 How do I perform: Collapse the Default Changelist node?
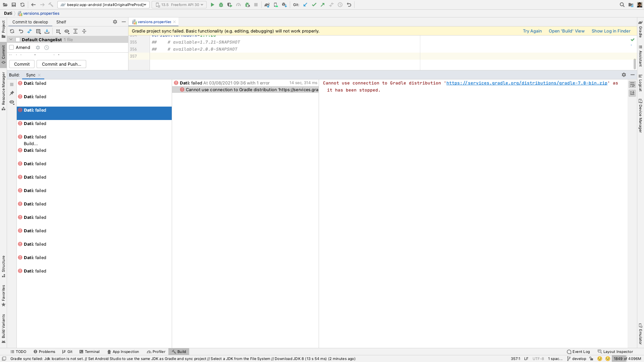(x=11, y=40)
